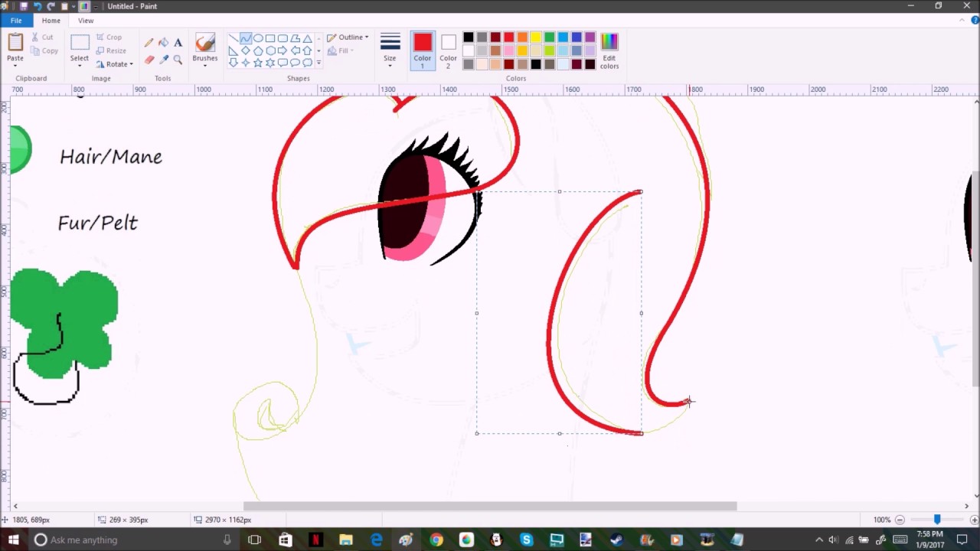This screenshot has width=980, height=551.
Task: Pick the Triangle shape
Action: pyautogui.click(x=307, y=38)
